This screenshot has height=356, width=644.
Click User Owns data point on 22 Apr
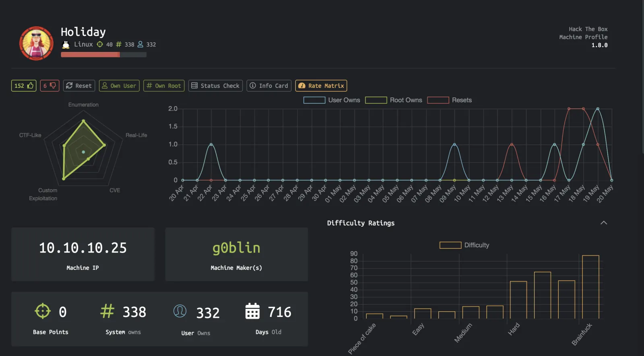pos(211,144)
